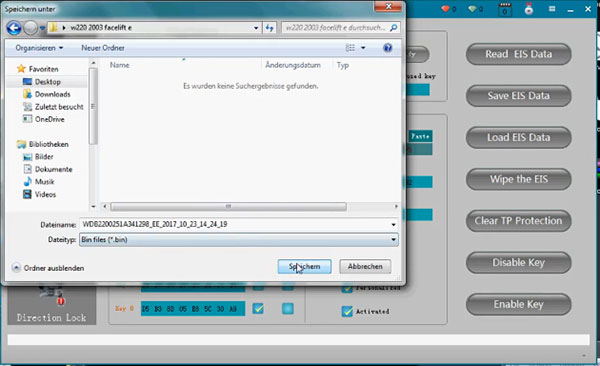Click the navigation pane scroll up arrow
Viewport: 600px width, 366px height.
(x=93, y=62)
